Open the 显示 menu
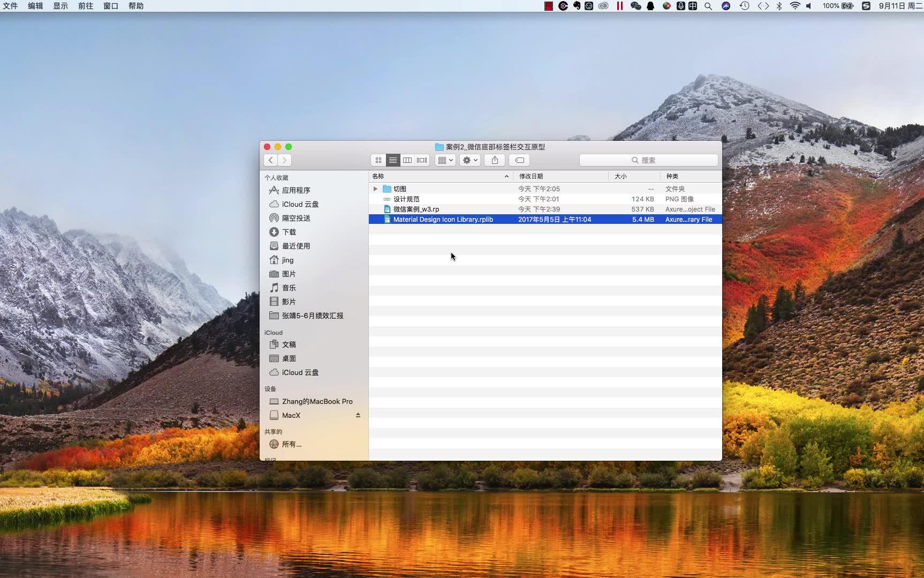The width and height of the screenshot is (924, 578). pyautogui.click(x=60, y=6)
